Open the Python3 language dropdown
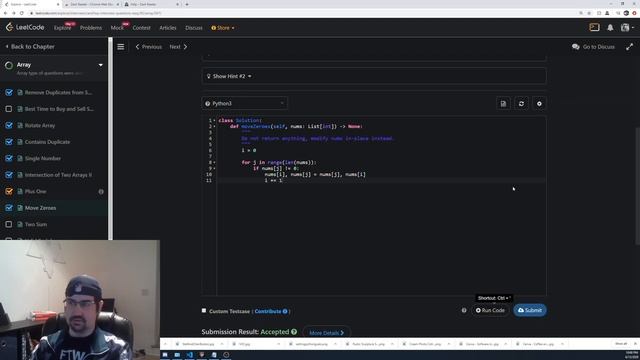Viewport: 640px width, 360px height. click(244, 104)
